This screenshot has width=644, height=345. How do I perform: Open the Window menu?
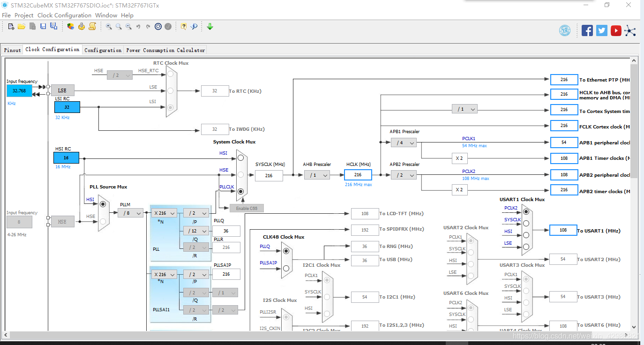[x=106, y=15]
